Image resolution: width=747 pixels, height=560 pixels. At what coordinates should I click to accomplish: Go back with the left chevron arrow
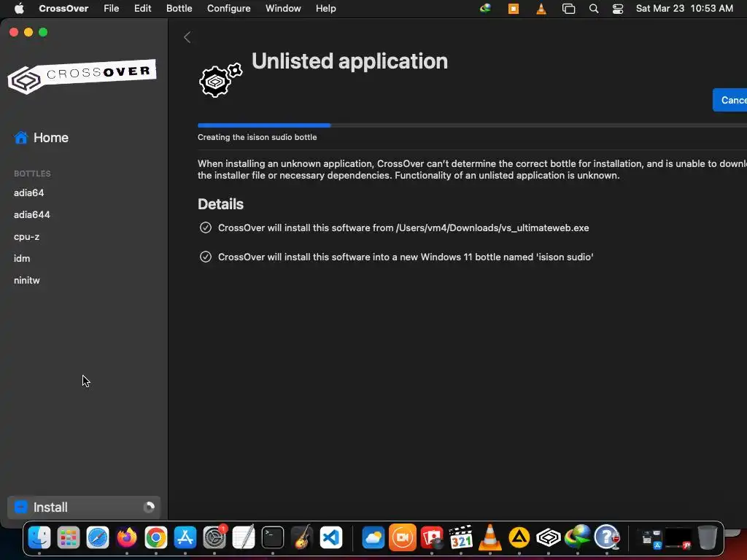(187, 37)
